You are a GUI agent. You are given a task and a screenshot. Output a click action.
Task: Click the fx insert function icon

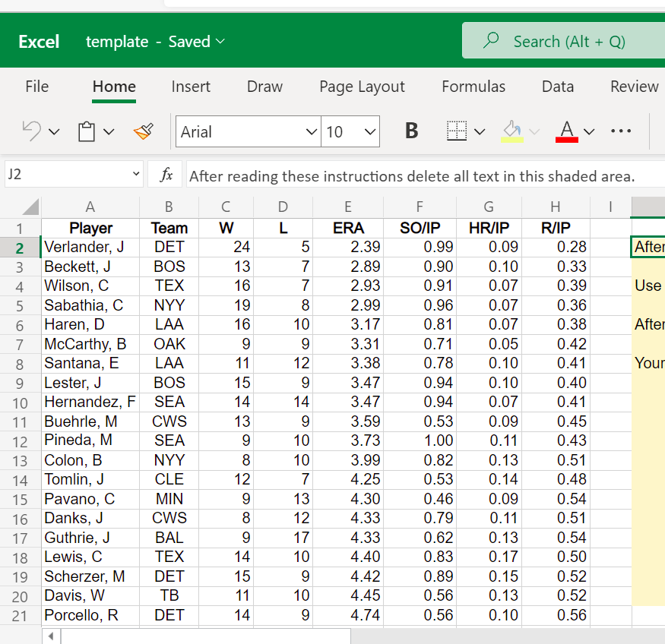pos(165,176)
